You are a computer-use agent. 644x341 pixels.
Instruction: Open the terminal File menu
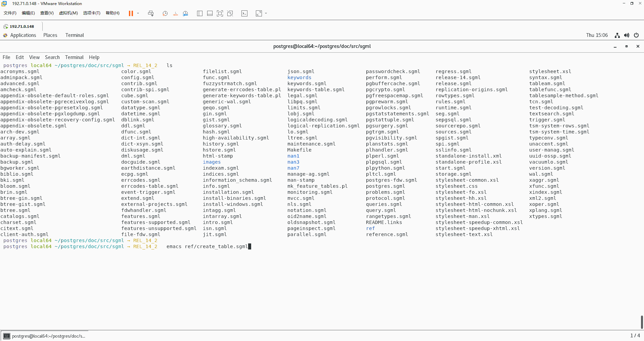click(x=6, y=57)
